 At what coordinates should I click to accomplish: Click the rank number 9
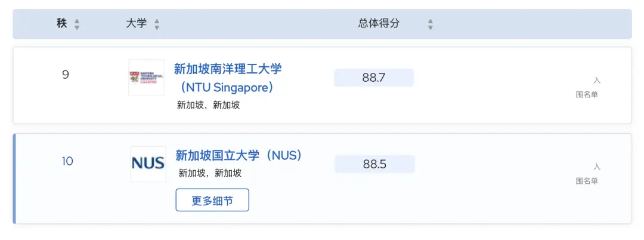(66, 75)
